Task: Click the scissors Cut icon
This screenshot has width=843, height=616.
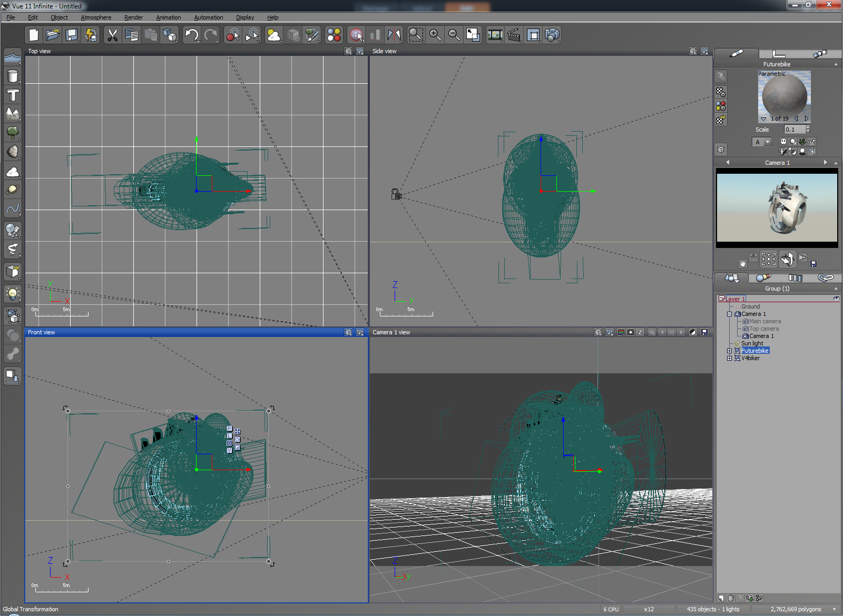Action: pos(112,35)
